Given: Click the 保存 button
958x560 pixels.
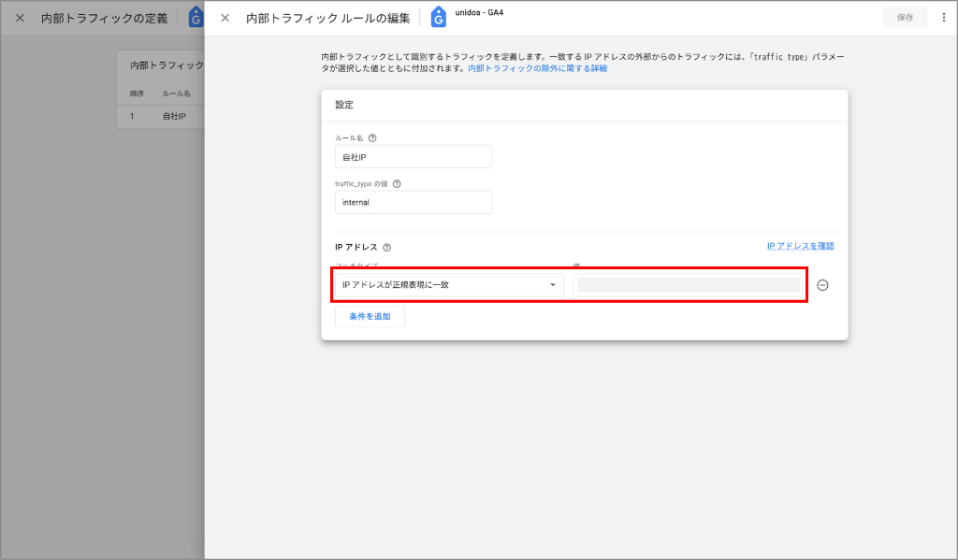Looking at the screenshot, I should coord(904,16).
